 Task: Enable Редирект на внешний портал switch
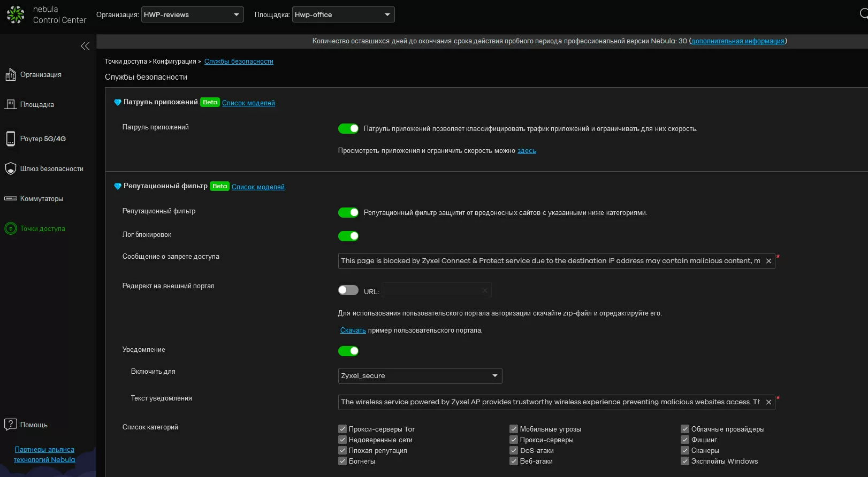tap(348, 290)
